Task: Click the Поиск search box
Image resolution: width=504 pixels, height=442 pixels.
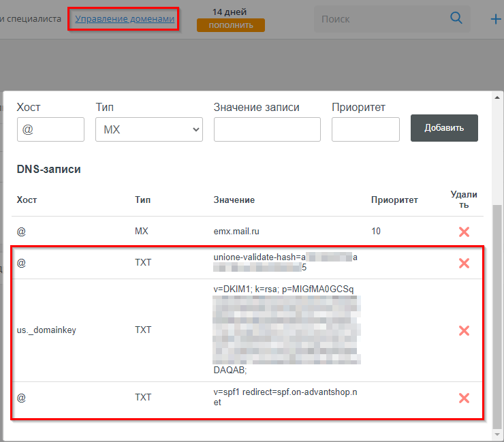Action: pyautogui.click(x=381, y=19)
